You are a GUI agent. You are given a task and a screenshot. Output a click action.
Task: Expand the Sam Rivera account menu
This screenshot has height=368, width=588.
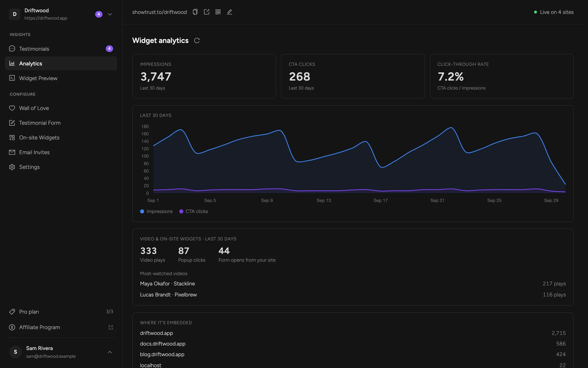[110, 352]
